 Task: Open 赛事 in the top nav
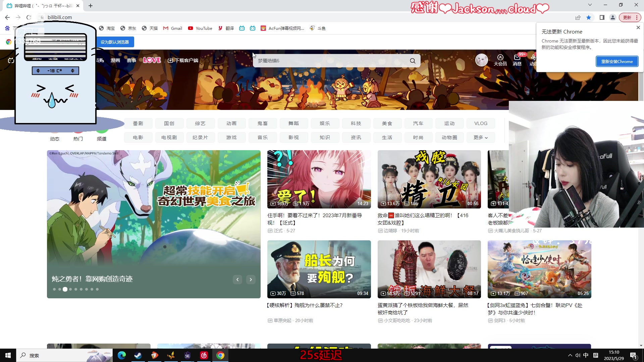(x=131, y=60)
